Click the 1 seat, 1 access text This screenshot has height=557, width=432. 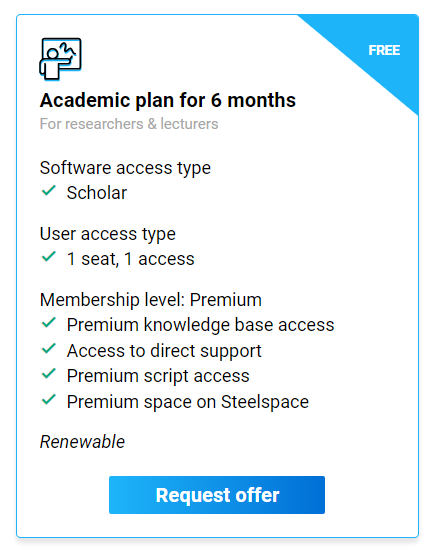(x=131, y=259)
